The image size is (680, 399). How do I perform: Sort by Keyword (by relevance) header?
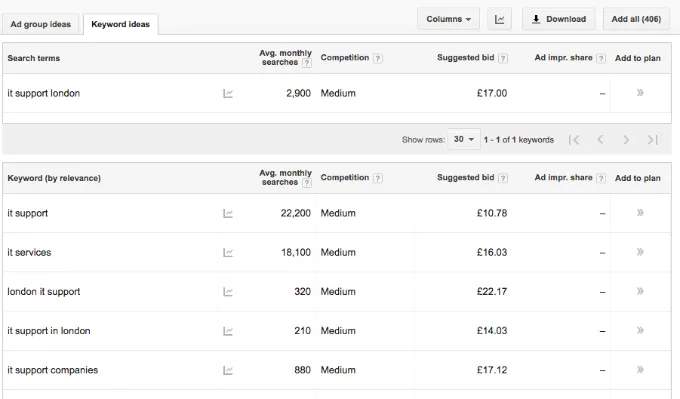pyautogui.click(x=54, y=178)
